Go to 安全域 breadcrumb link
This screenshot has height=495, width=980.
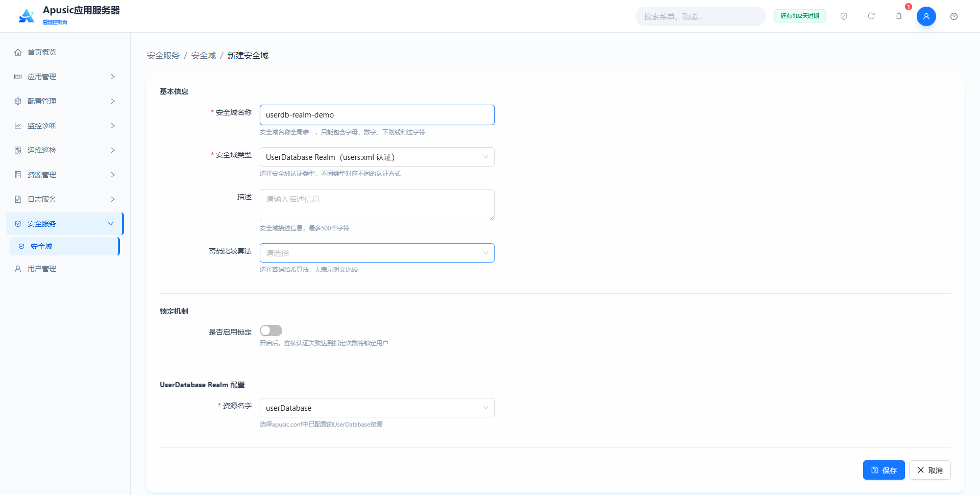coord(204,55)
